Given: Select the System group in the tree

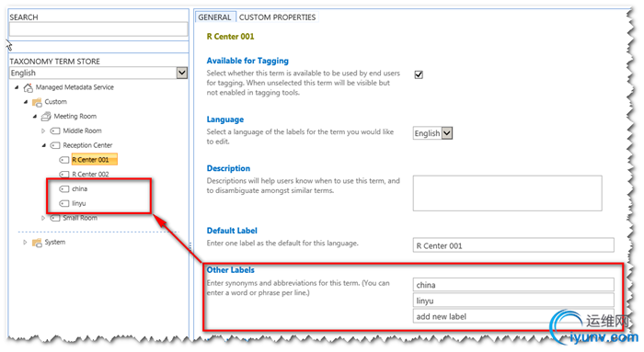Looking at the screenshot, I should coord(54,242).
